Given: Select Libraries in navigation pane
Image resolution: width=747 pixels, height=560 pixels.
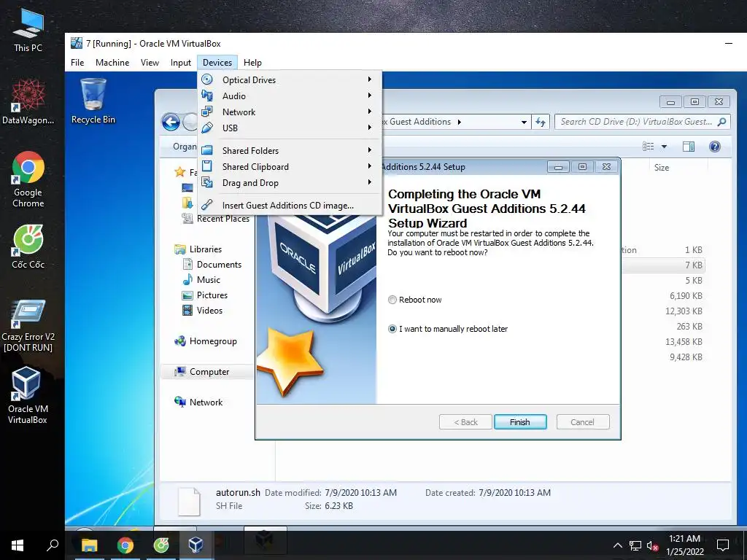Looking at the screenshot, I should (x=198, y=249).
